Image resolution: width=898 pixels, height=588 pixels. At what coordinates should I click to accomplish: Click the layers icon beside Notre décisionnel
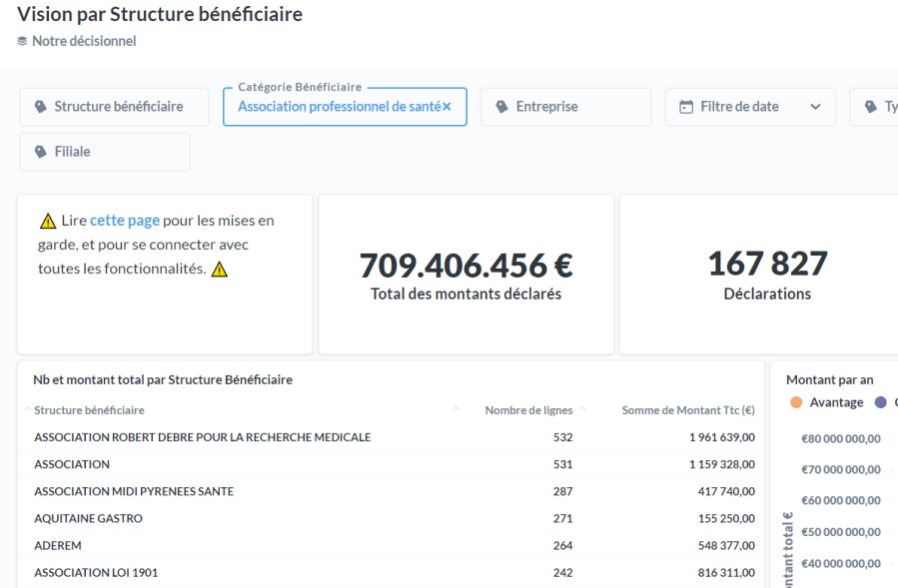click(22, 41)
